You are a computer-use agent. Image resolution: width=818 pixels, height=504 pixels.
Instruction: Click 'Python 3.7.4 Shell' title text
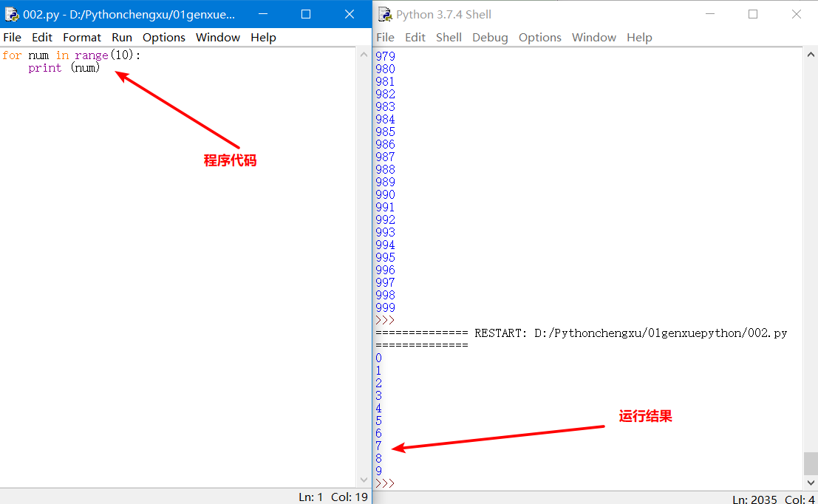(x=443, y=15)
